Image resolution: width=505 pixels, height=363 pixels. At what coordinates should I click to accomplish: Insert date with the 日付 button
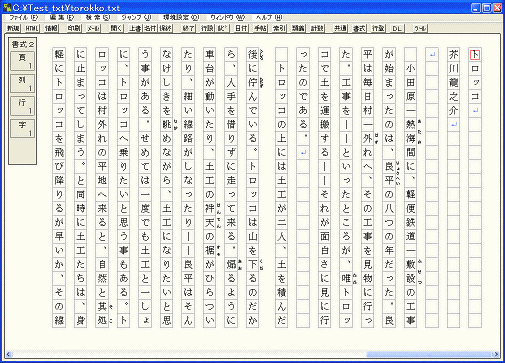pyautogui.click(x=241, y=28)
